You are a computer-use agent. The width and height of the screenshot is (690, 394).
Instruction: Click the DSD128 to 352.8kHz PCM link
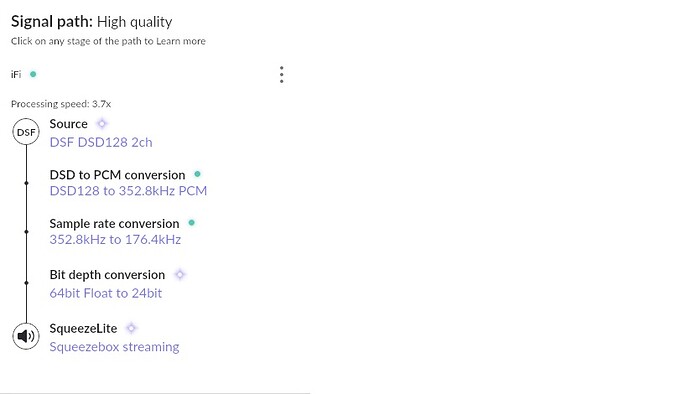tap(128, 191)
